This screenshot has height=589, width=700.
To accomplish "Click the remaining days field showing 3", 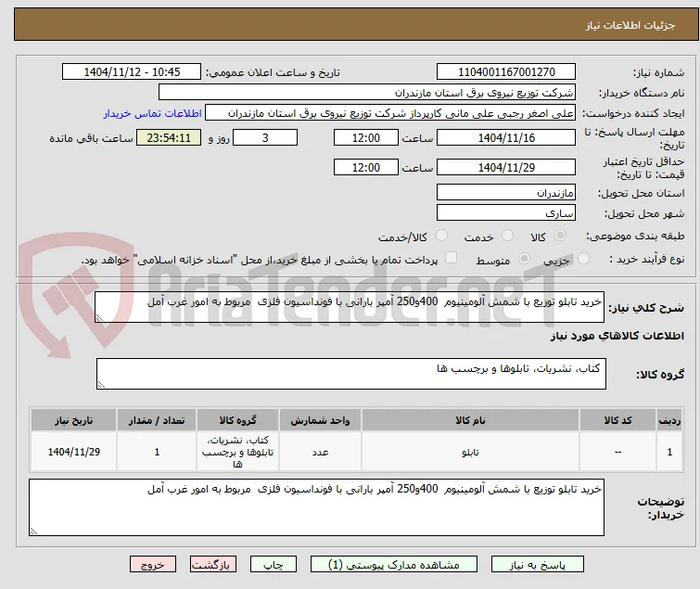I will 265,137.
